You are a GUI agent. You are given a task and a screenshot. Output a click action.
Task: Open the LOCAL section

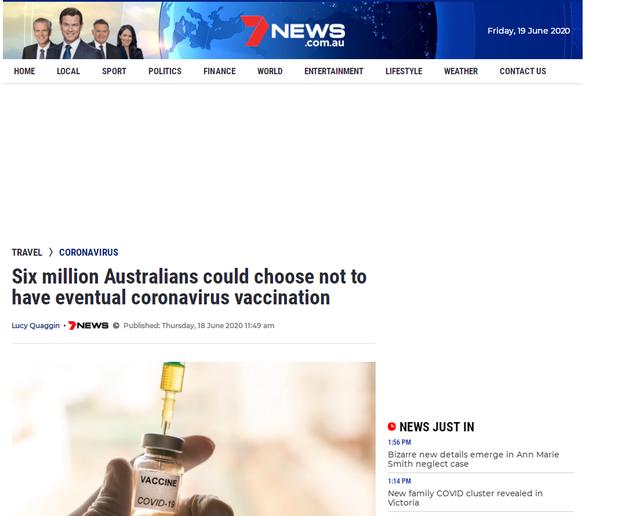coord(68,71)
